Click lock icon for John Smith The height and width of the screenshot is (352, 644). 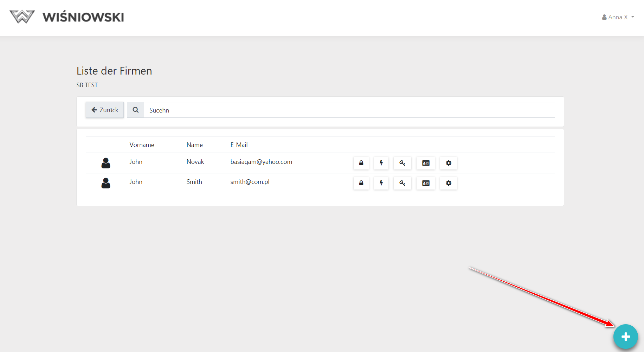pyautogui.click(x=361, y=183)
